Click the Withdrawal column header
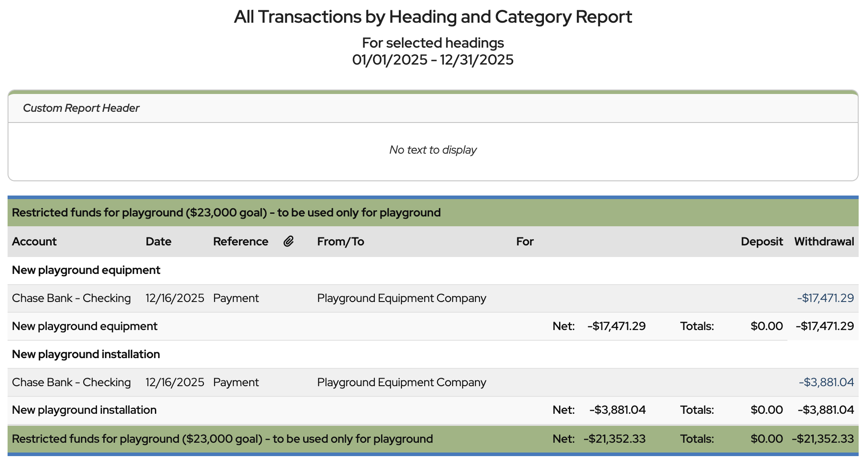Viewport: 868px width, 465px height. 824,241
